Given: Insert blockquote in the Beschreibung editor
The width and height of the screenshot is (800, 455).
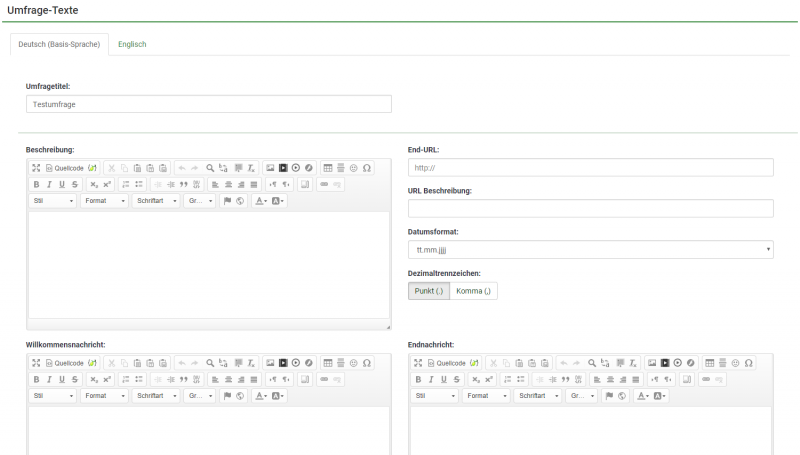Looking at the screenshot, I should pyautogui.click(x=184, y=184).
